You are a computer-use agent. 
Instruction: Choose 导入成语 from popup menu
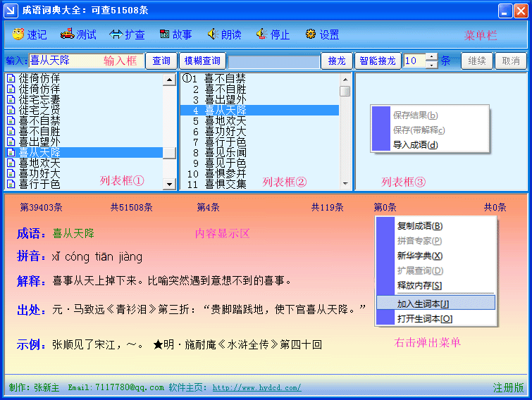[x=415, y=145]
